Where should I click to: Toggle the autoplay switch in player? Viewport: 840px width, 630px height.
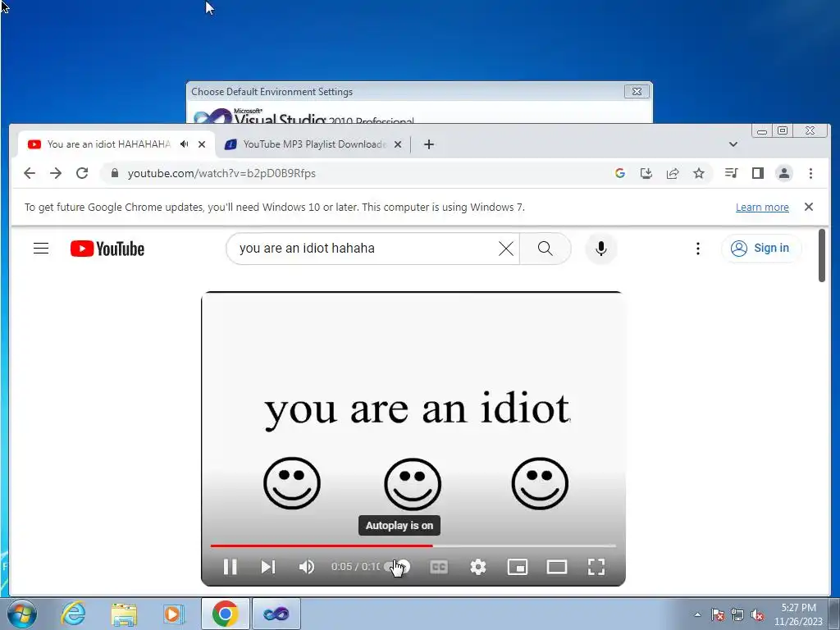tap(398, 567)
